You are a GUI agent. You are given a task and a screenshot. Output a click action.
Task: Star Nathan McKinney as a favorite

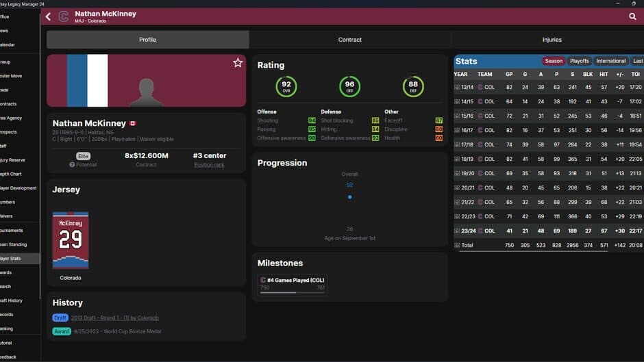tap(238, 63)
